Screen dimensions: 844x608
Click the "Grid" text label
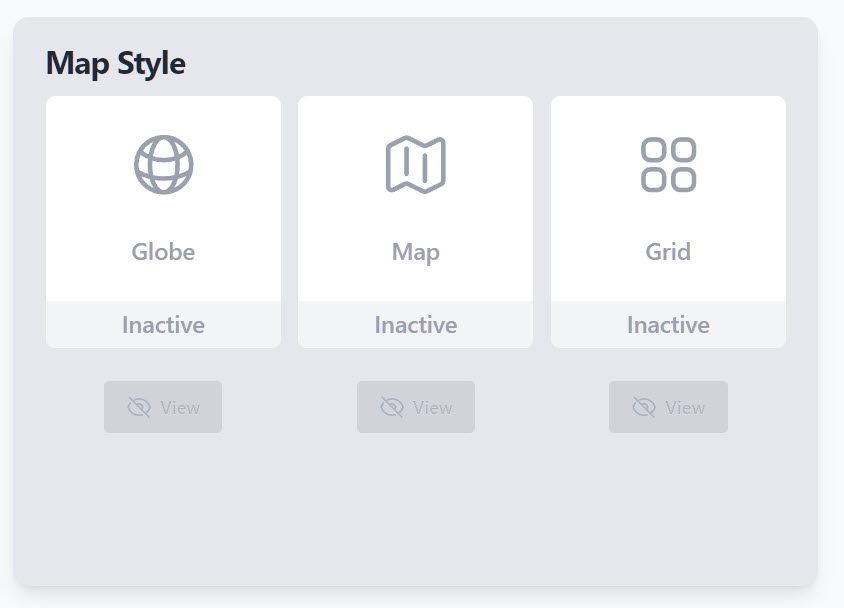pos(668,252)
